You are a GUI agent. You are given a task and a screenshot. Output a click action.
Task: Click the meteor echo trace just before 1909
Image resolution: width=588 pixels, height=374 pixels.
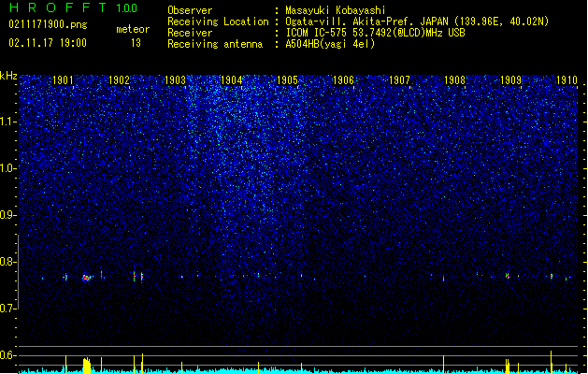point(507,276)
